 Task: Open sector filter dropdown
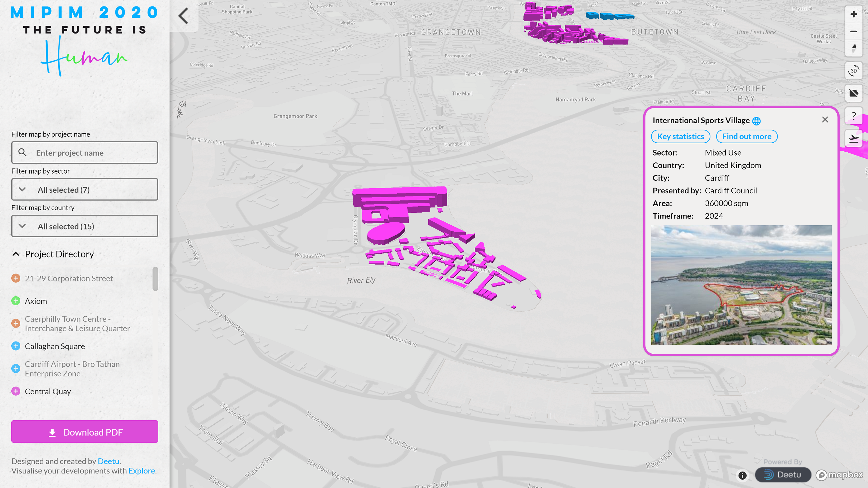[85, 189]
